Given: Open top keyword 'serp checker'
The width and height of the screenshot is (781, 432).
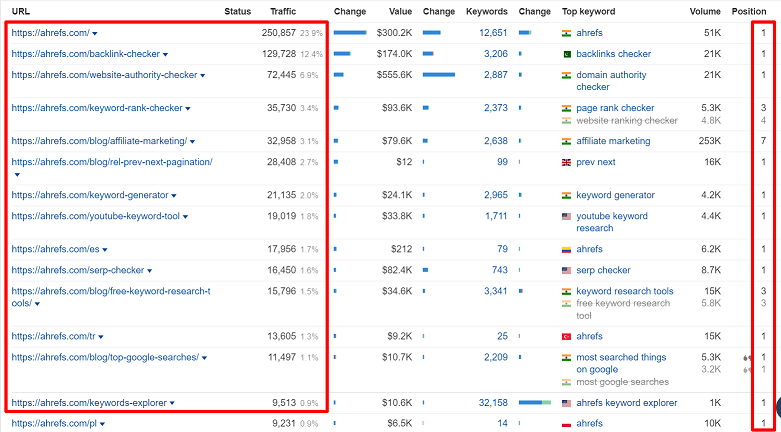Looking at the screenshot, I should tap(603, 270).
